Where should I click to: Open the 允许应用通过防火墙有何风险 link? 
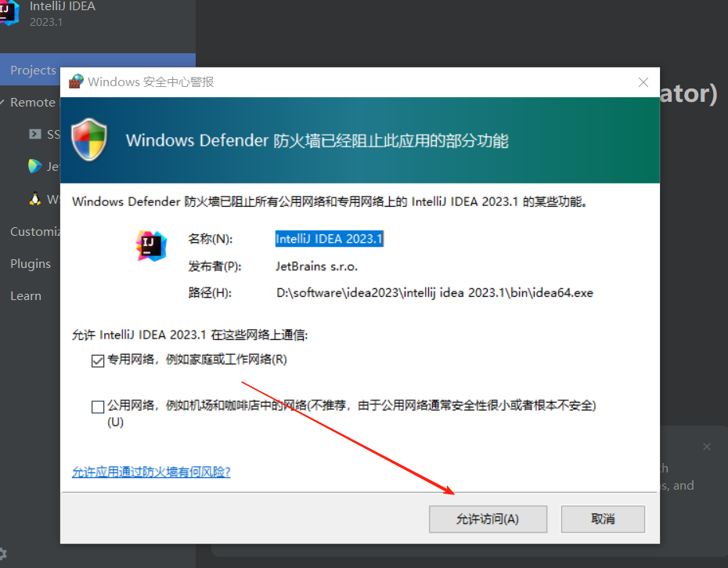pos(151,472)
